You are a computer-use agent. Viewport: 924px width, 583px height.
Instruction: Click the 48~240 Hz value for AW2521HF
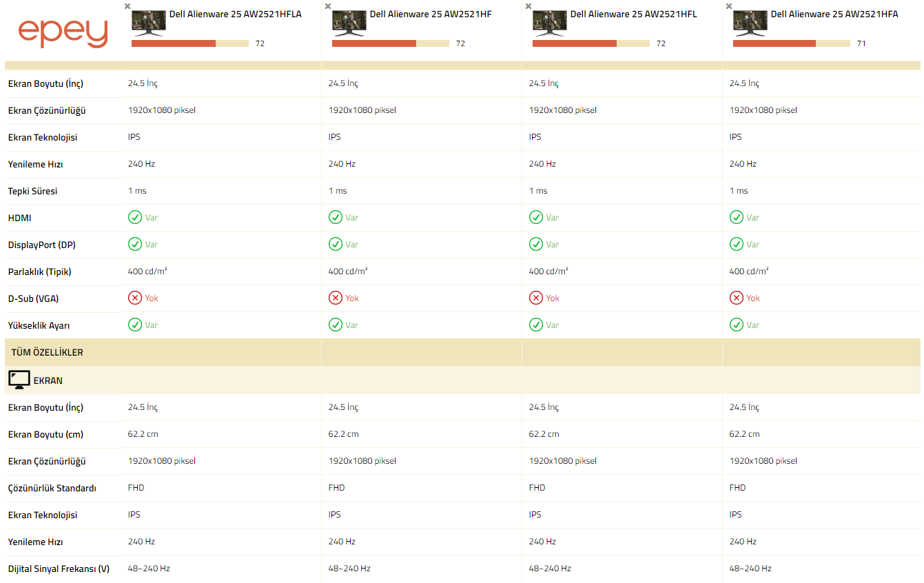click(x=349, y=569)
